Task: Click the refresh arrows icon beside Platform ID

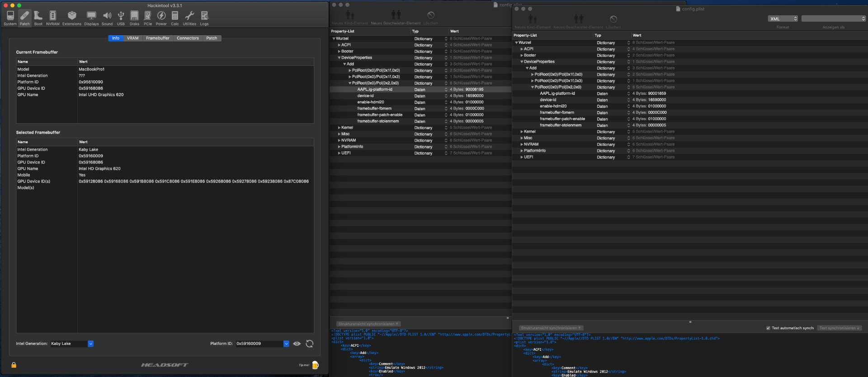Action: (310, 344)
